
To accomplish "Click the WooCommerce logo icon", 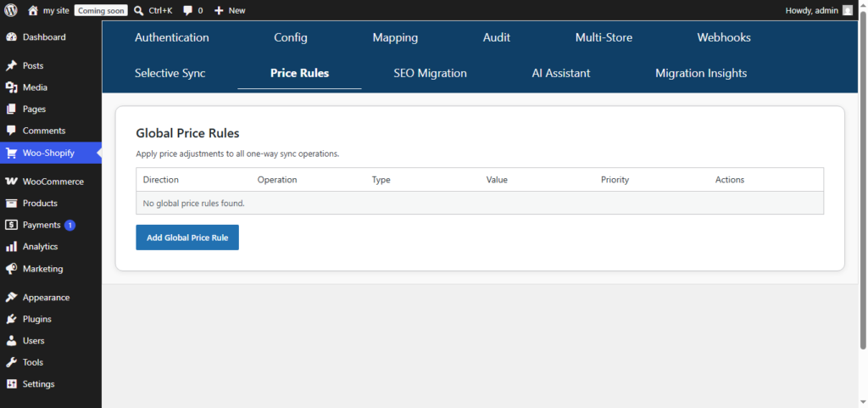I will (11, 182).
